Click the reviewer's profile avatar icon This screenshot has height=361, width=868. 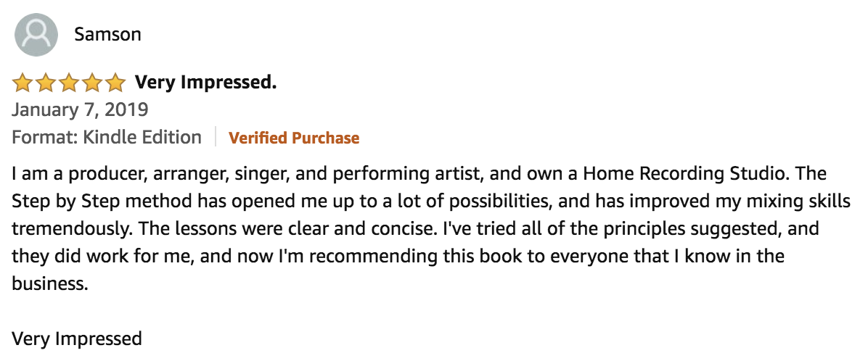pyautogui.click(x=36, y=34)
